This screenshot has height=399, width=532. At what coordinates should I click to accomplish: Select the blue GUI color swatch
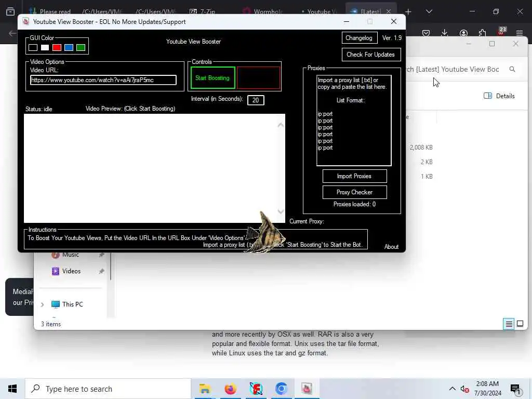pyautogui.click(x=69, y=47)
